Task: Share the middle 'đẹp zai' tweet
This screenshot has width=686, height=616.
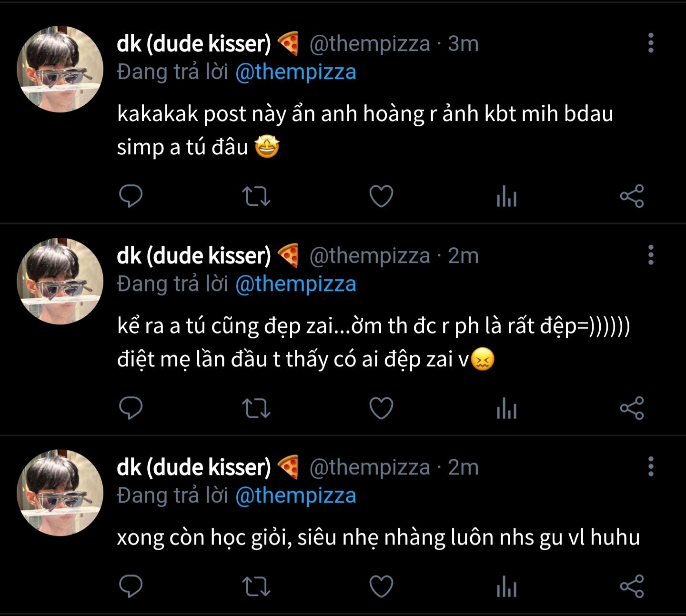Action: (x=632, y=408)
